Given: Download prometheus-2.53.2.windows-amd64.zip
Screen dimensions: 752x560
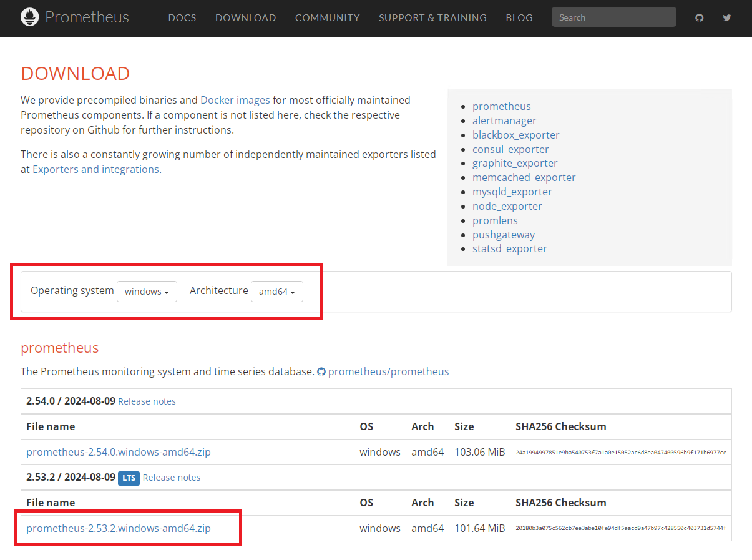Looking at the screenshot, I should 119,528.
